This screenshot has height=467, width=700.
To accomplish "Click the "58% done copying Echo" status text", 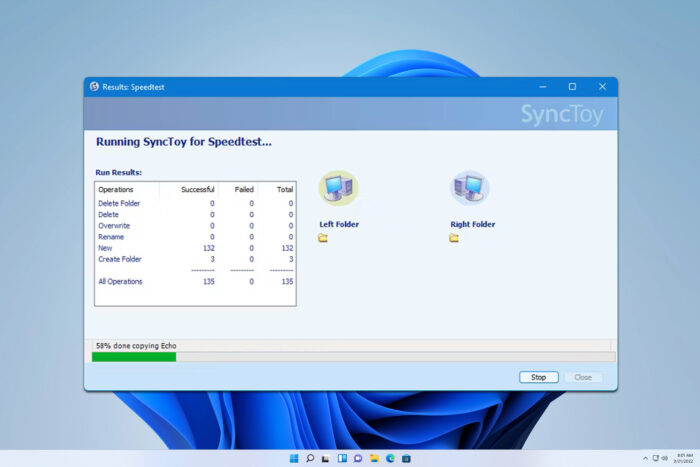I will pos(136,346).
